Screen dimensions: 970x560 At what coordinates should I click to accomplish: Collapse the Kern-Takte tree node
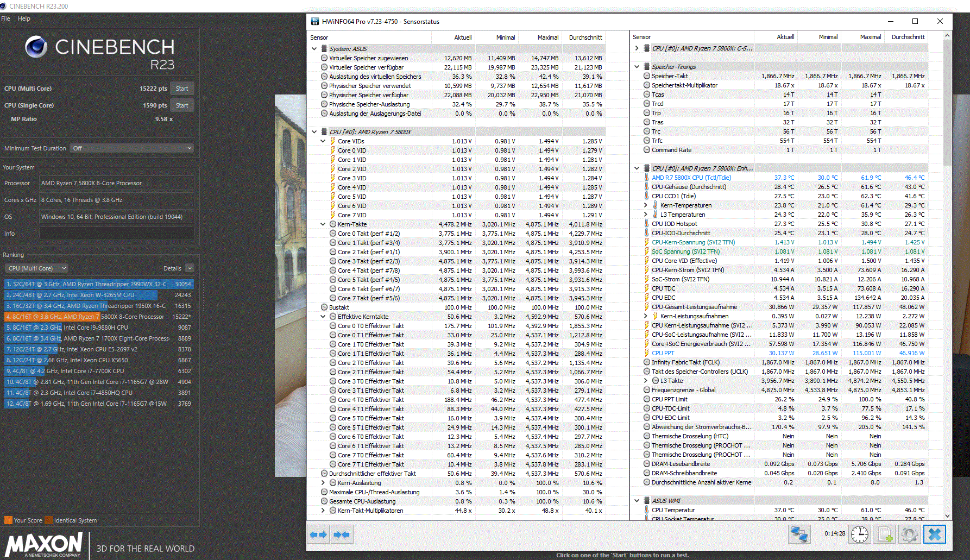click(323, 224)
